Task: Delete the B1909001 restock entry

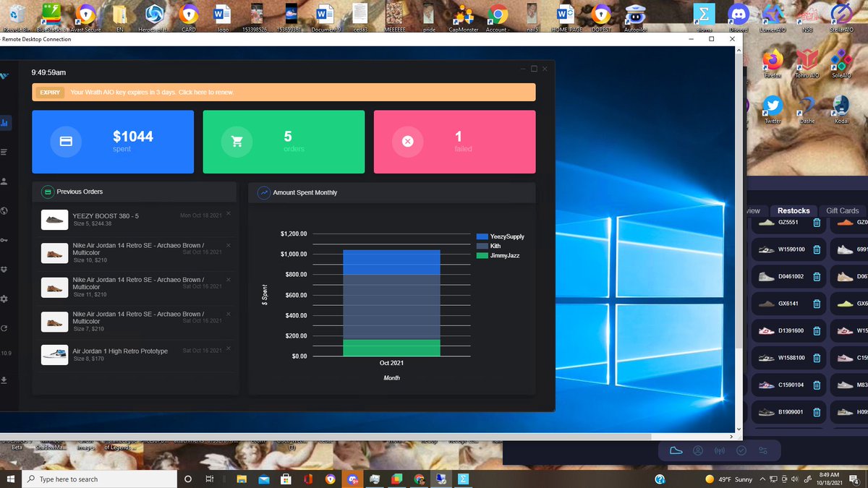Action: pyautogui.click(x=817, y=412)
